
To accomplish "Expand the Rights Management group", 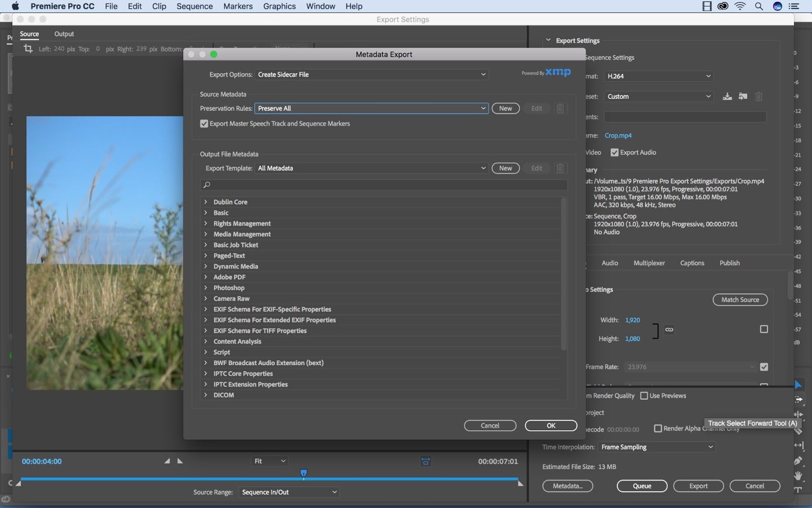I will [206, 224].
